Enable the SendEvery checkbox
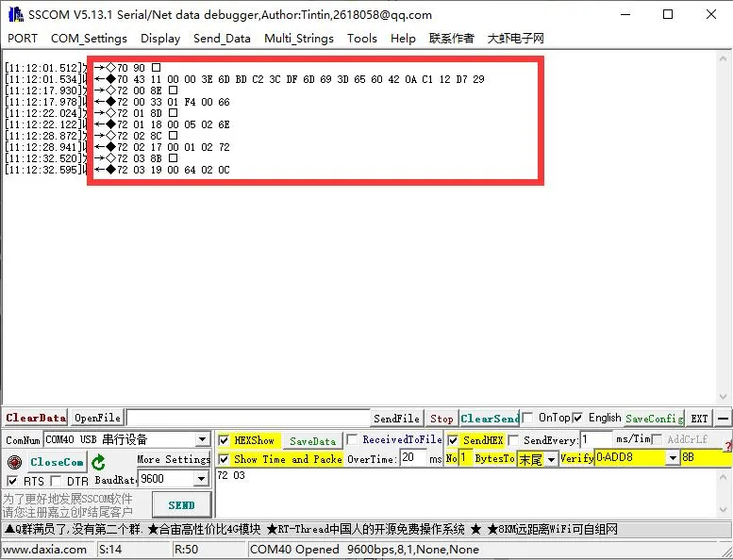The height and width of the screenshot is (560, 733). 513,440
